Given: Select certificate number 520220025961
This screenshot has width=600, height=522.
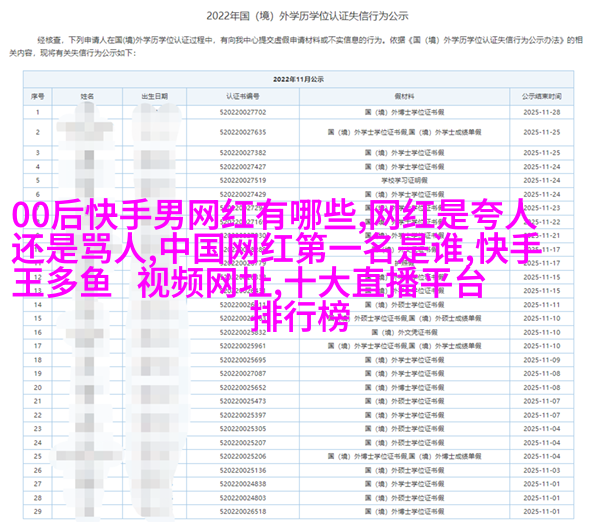Looking at the screenshot, I should coord(243,346).
